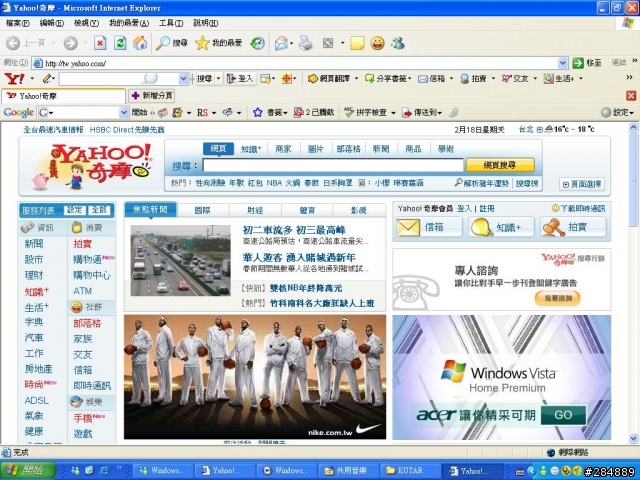Click the yellow 網頁搜尋 button
Image resolution: width=640 pixels, height=480 pixels.
500,165
